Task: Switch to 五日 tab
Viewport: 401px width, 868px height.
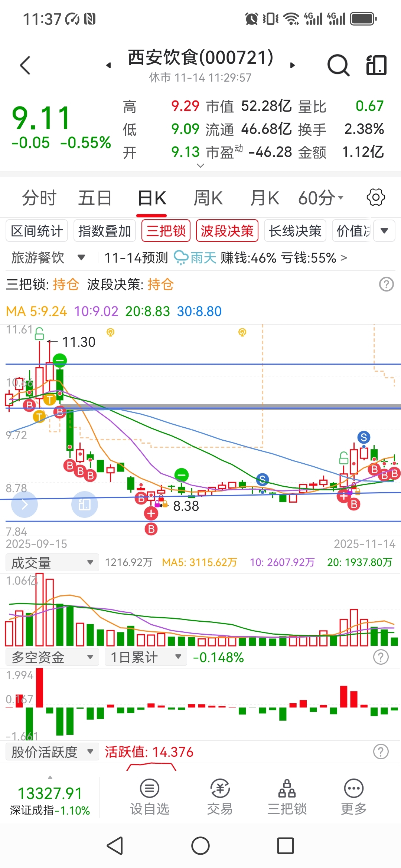Action: 95,197
